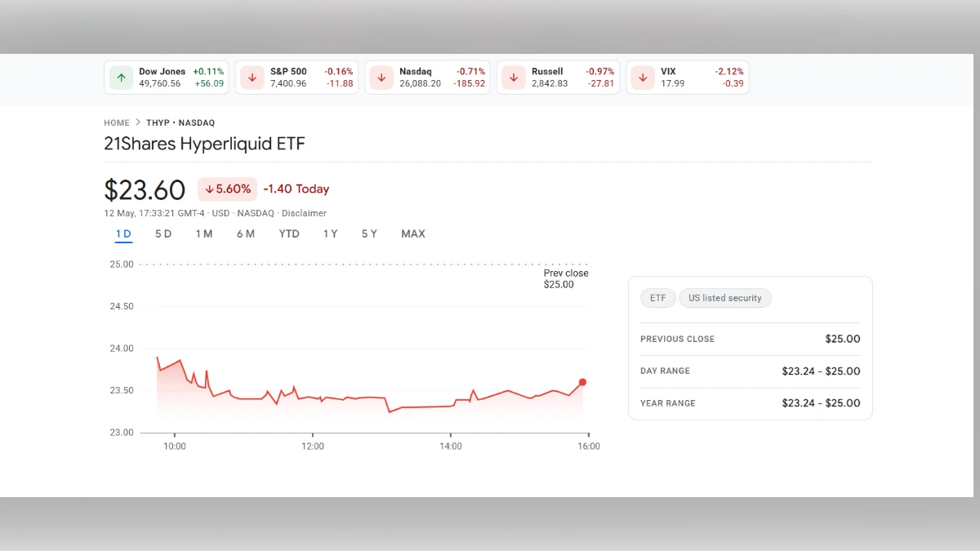Click the Dow Jones green up-arrow icon
The image size is (980, 551).
121,78
